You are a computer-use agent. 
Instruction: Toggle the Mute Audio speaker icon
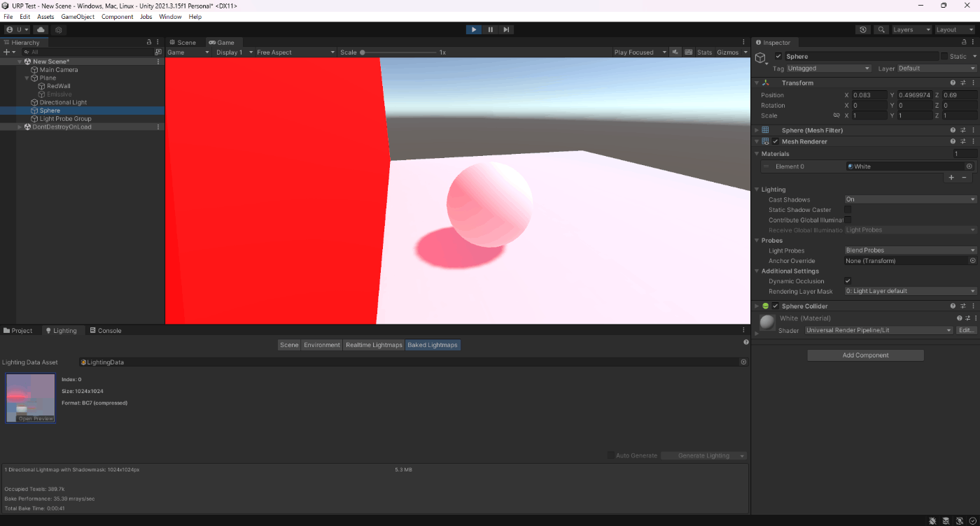675,52
